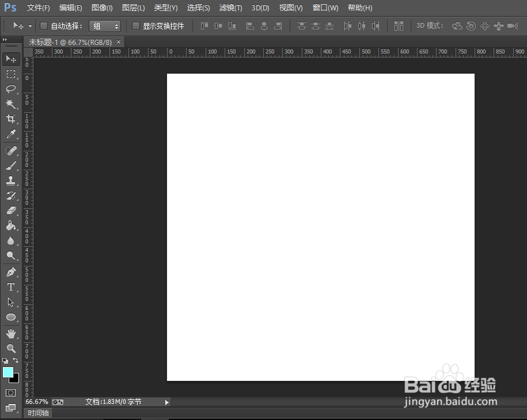Screen dimensions: 527x420
Task: Select the Spot Healing Brush tool
Action: pos(11,151)
